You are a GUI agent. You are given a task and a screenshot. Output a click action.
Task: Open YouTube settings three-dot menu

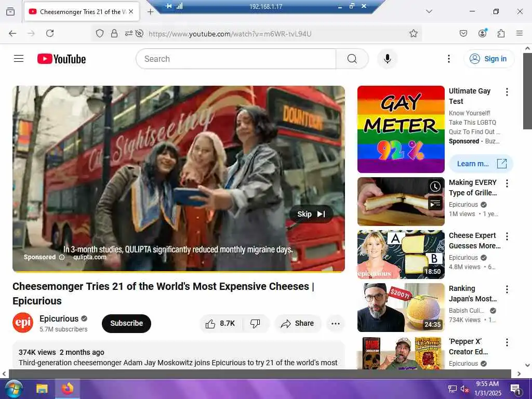coord(448,59)
